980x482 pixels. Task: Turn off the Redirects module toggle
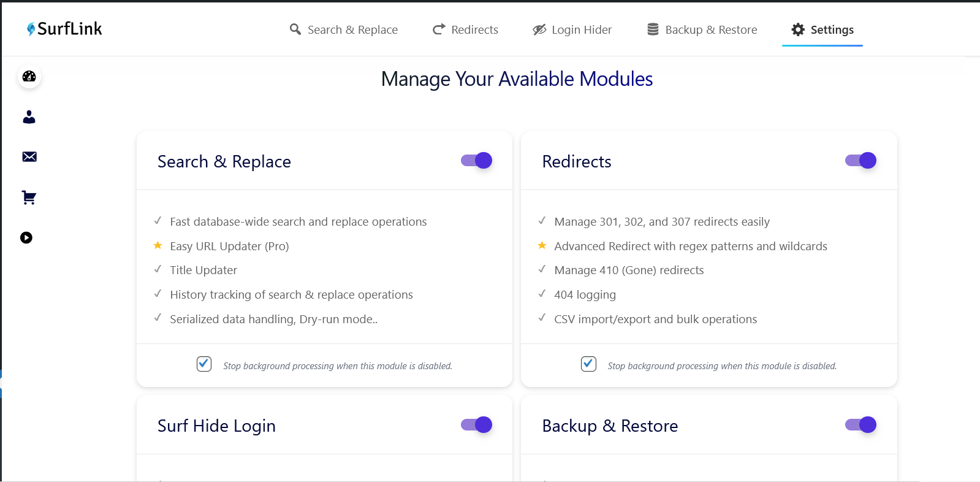tap(860, 161)
